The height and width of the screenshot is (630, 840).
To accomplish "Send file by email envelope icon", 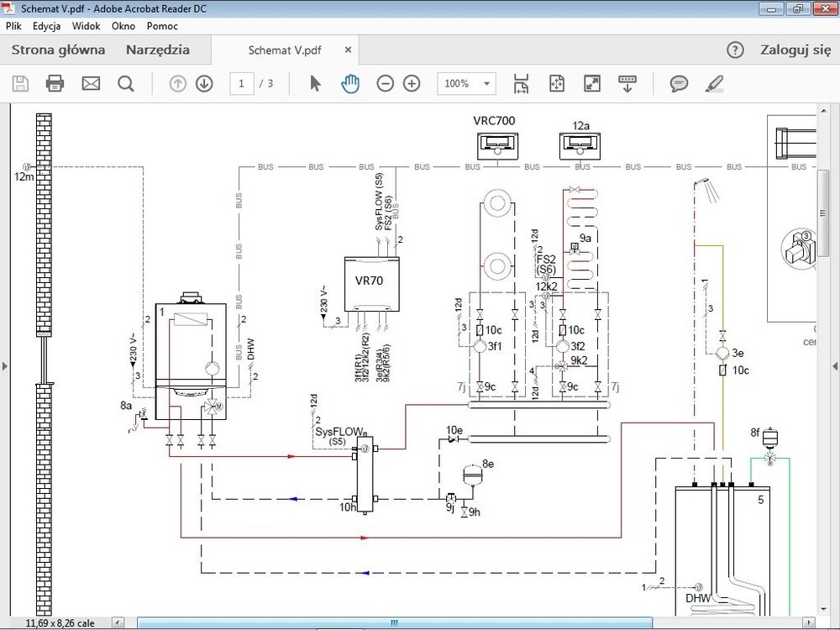I will (x=91, y=83).
